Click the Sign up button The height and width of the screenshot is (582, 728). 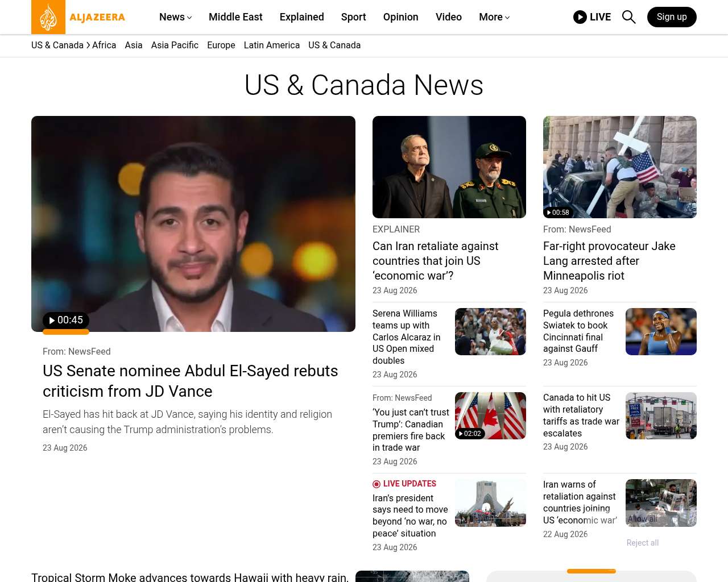(672, 17)
